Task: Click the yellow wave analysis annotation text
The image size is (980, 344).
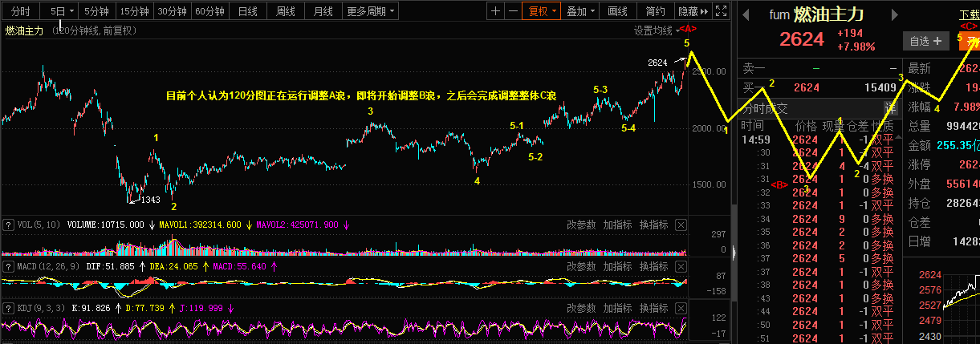Action: click(361, 95)
